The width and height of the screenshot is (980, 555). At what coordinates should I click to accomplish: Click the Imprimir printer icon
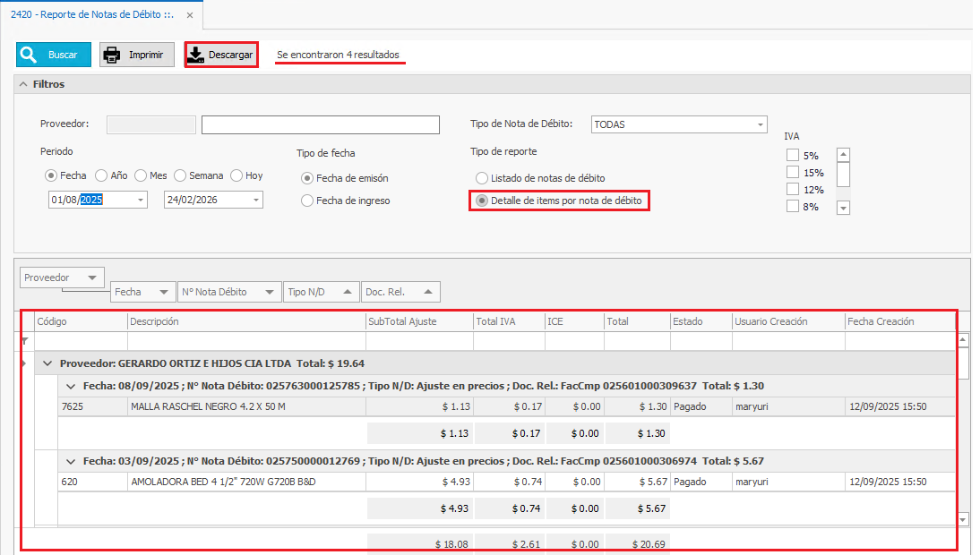point(113,55)
